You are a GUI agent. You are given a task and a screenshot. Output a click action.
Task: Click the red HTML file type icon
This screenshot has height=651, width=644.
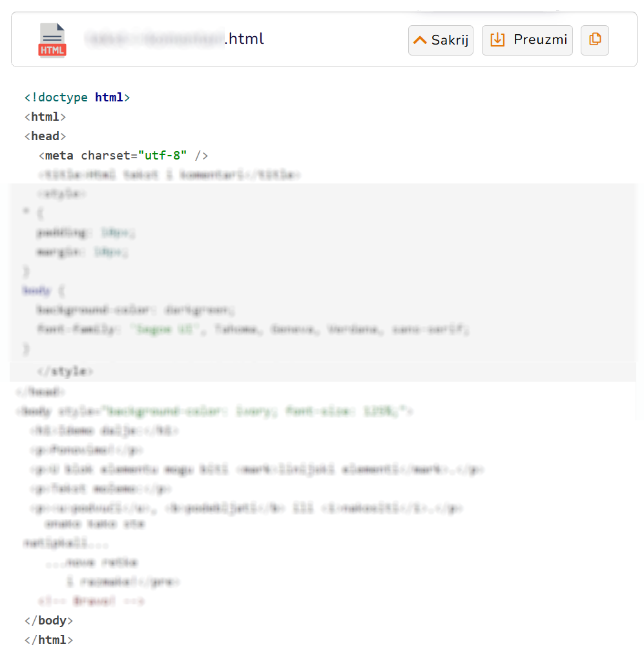[x=52, y=40]
